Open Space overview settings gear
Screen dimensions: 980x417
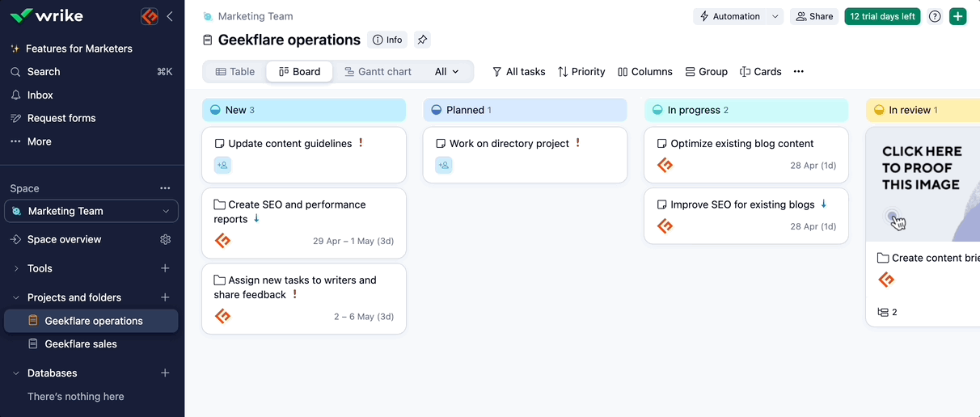click(166, 239)
